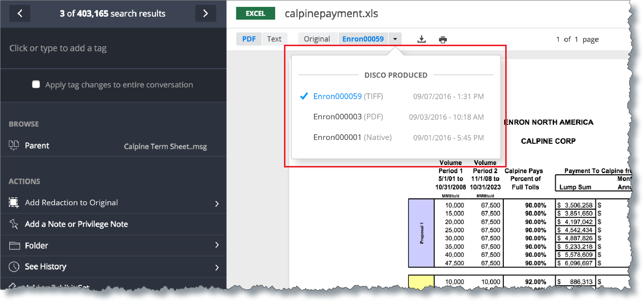The width and height of the screenshot is (644, 302).
Task: Expand Add Redaction to Original submenu
Action: (217, 203)
